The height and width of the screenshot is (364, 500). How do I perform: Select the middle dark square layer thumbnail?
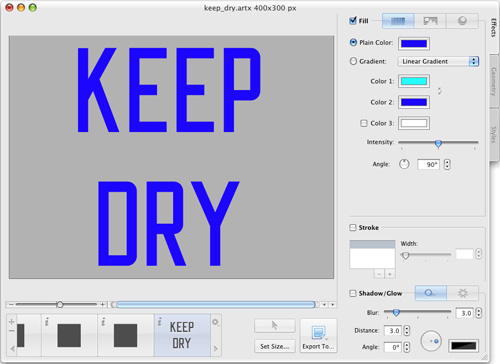(x=126, y=335)
